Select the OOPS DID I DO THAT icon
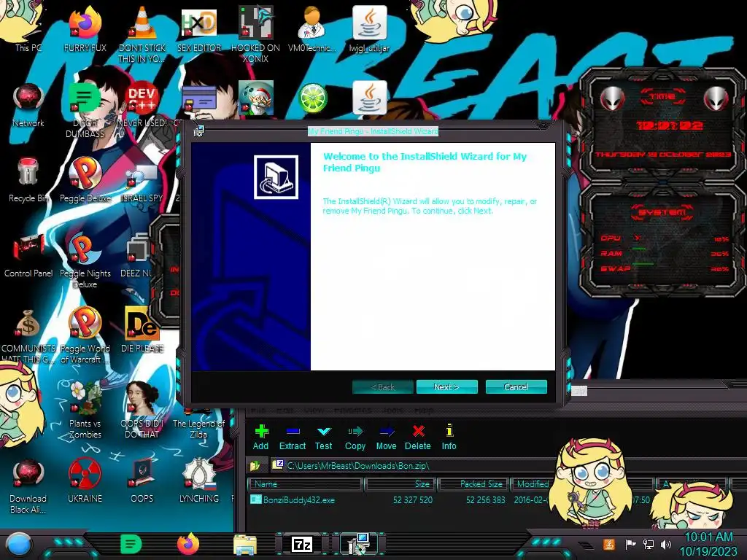 [x=142, y=411]
